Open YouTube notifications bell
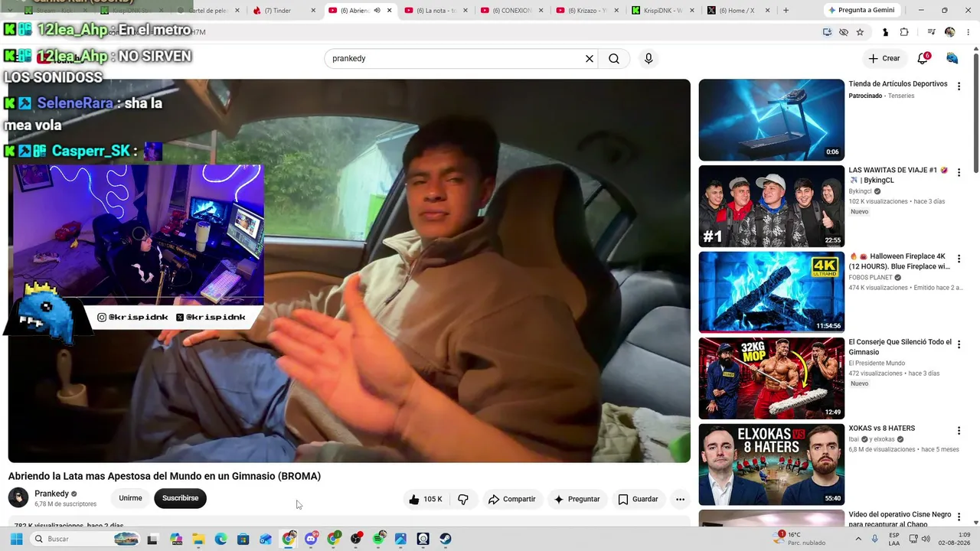Screen dimensions: 980x551 (x=923, y=58)
